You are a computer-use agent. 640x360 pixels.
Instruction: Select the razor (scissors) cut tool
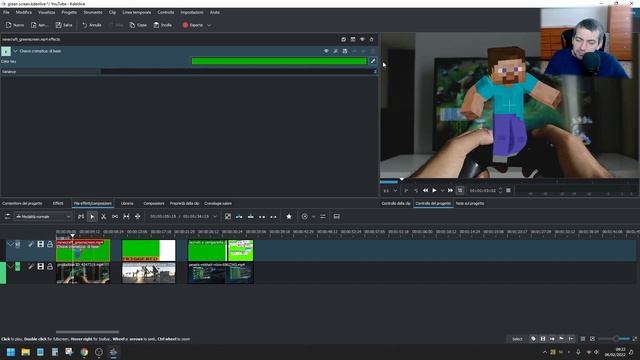[x=104, y=216]
